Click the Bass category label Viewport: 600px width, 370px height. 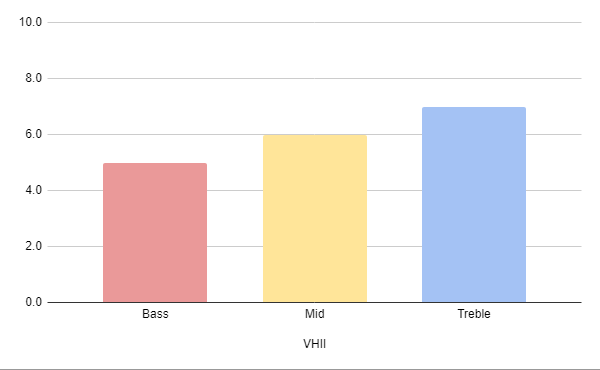[x=155, y=314]
